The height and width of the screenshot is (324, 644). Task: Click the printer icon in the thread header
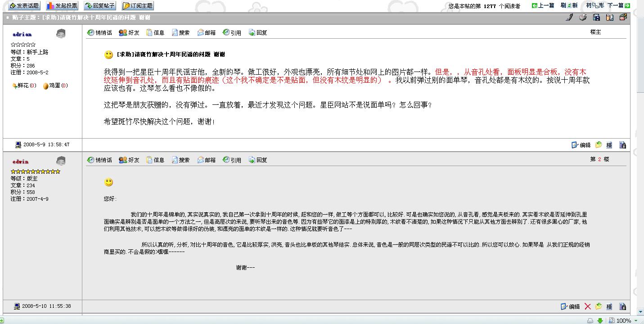583,18
